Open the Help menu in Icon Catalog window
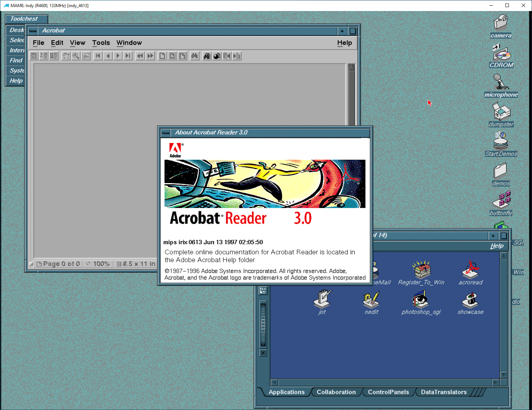 (497, 246)
